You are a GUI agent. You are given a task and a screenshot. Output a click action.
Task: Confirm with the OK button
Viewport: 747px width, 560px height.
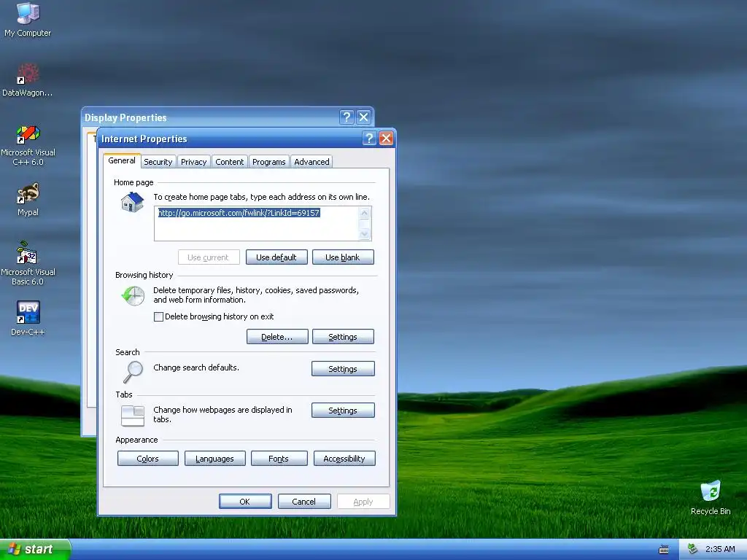coord(245,502)
